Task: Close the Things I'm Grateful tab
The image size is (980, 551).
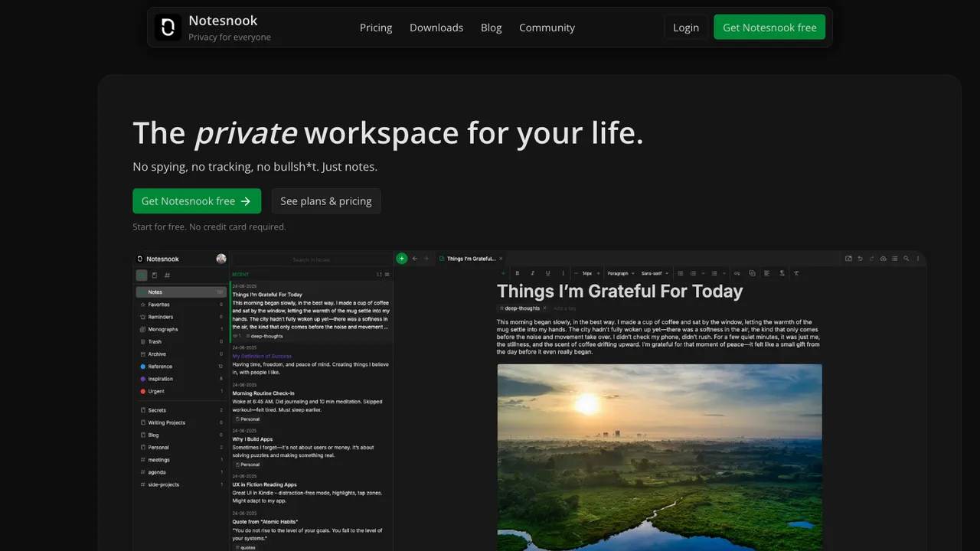Action: pos(501,259)
